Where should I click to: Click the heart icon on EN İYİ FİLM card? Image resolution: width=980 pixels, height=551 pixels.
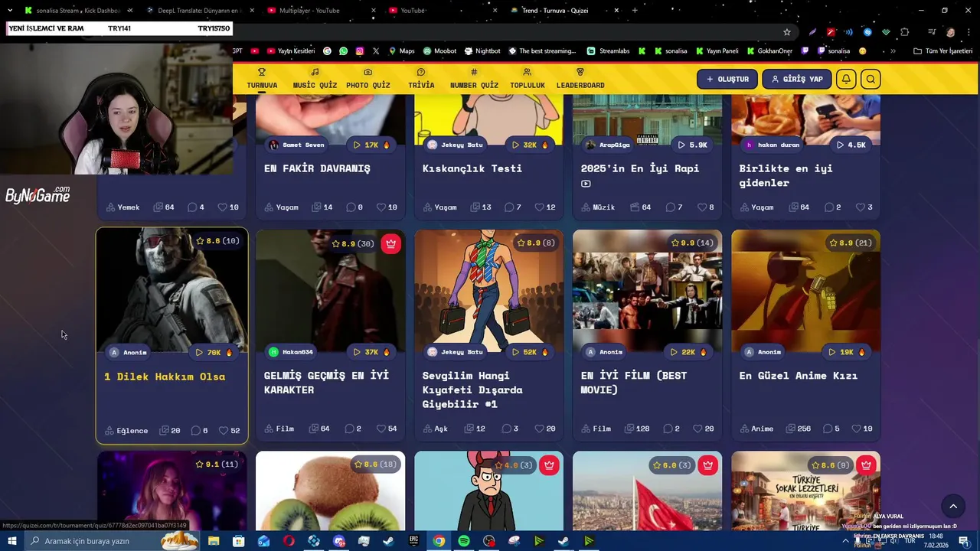coord(697,429)
